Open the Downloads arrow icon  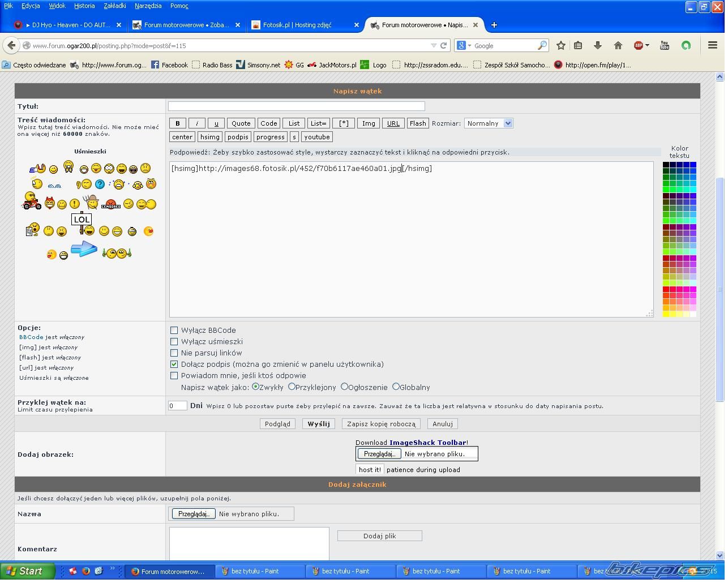tap(597, 45)
